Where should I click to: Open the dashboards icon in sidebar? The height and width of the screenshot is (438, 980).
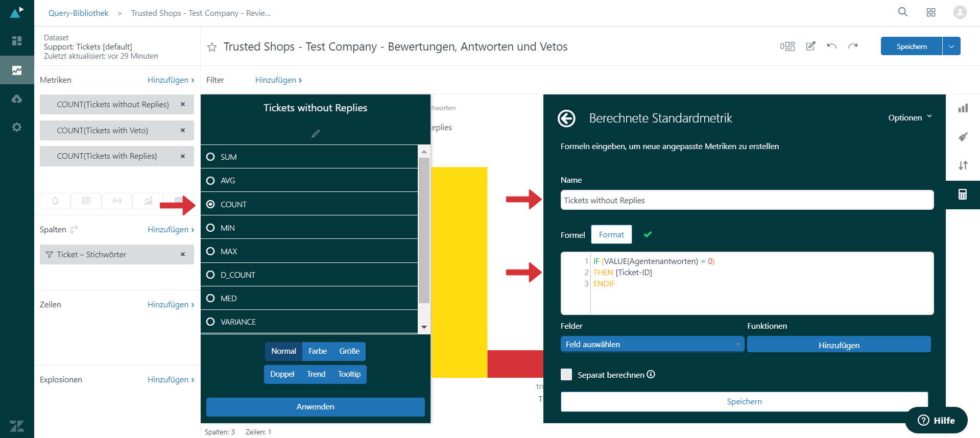point(17,41)
